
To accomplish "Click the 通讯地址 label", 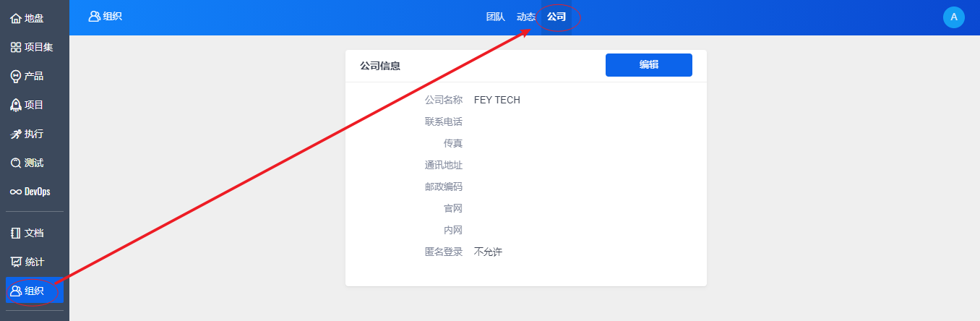I will point(444,165).
